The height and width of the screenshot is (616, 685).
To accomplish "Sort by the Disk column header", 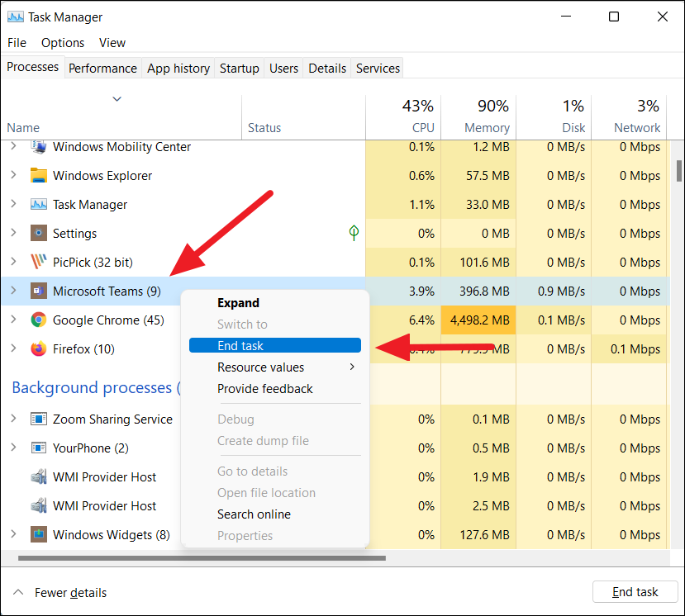I will pyautogui.click(x=554, y=116).
